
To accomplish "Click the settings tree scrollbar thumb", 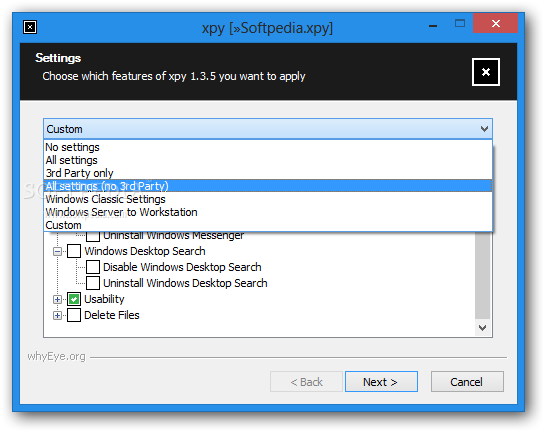I will (482, 275).
